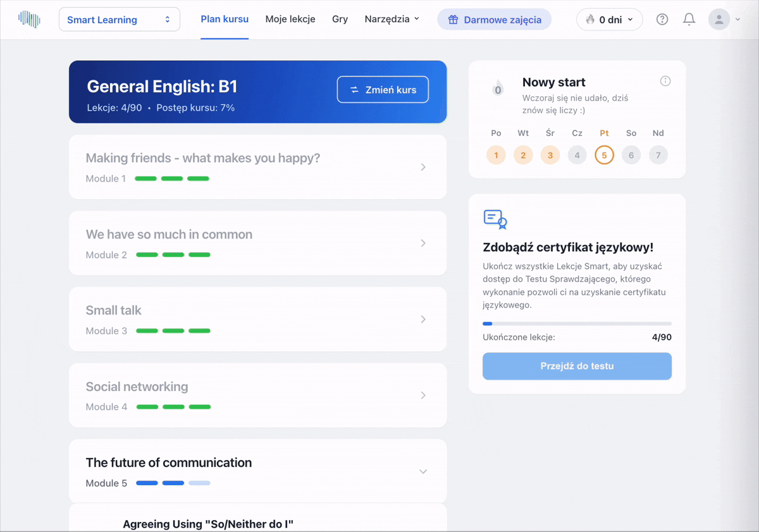Image resolution: width=759 pixels, height=532 pixels.
Task: Click the gift icon in Darmowe zajęcia
Action: tap(453, 20)
